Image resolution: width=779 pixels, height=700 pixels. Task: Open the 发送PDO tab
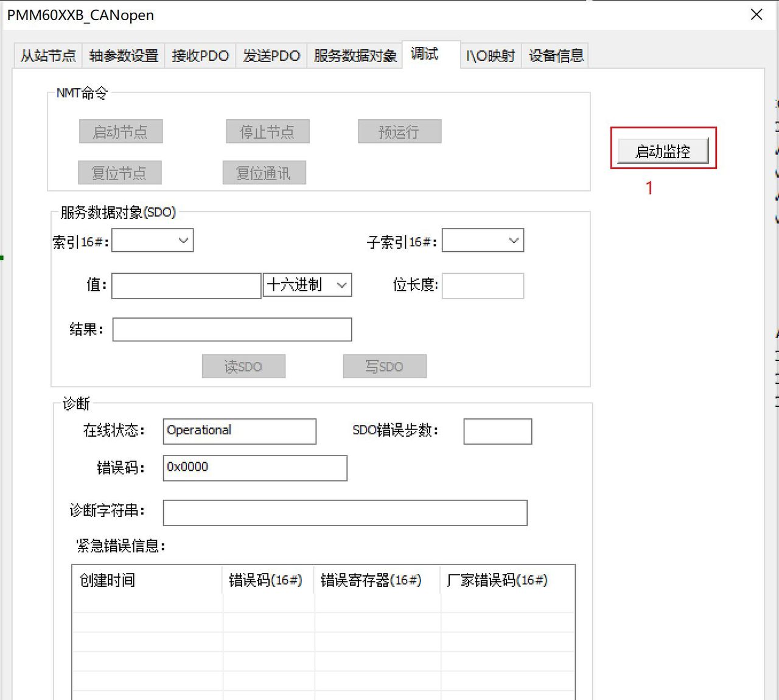(271, 55)
